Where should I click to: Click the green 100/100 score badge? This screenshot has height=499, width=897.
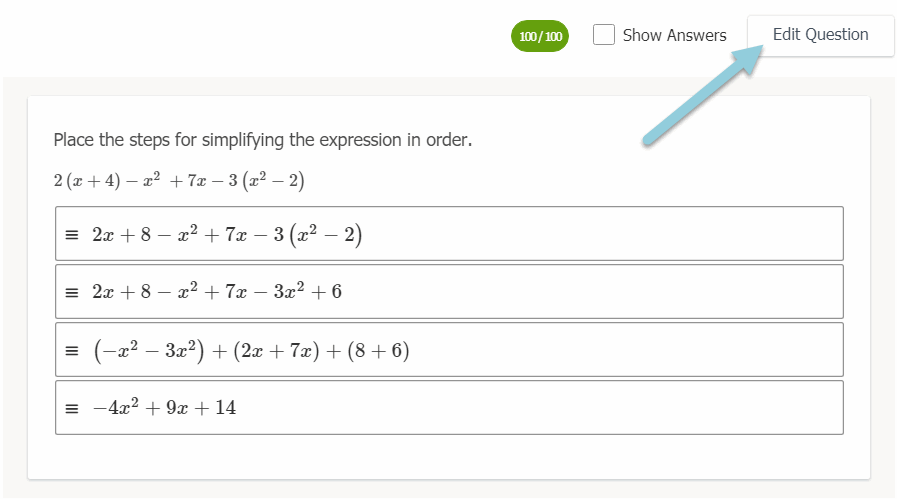pyautogui.click(x=540, y=36)
